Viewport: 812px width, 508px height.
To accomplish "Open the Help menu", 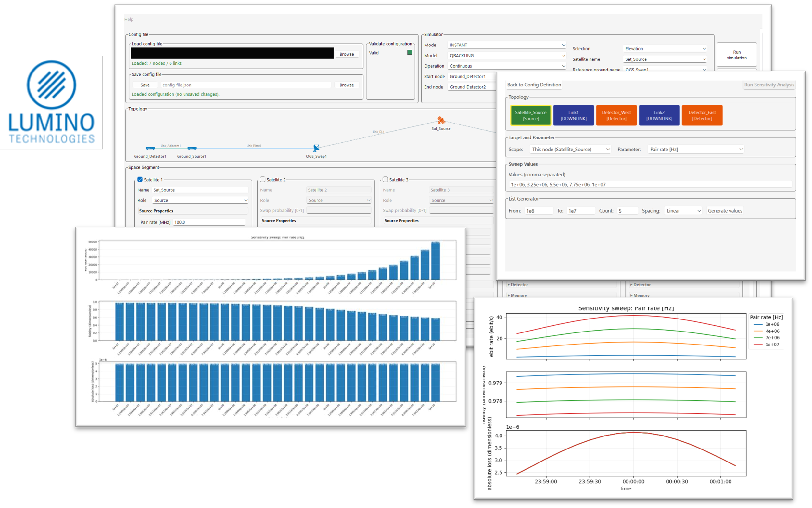I will click(x=129, y=19).
